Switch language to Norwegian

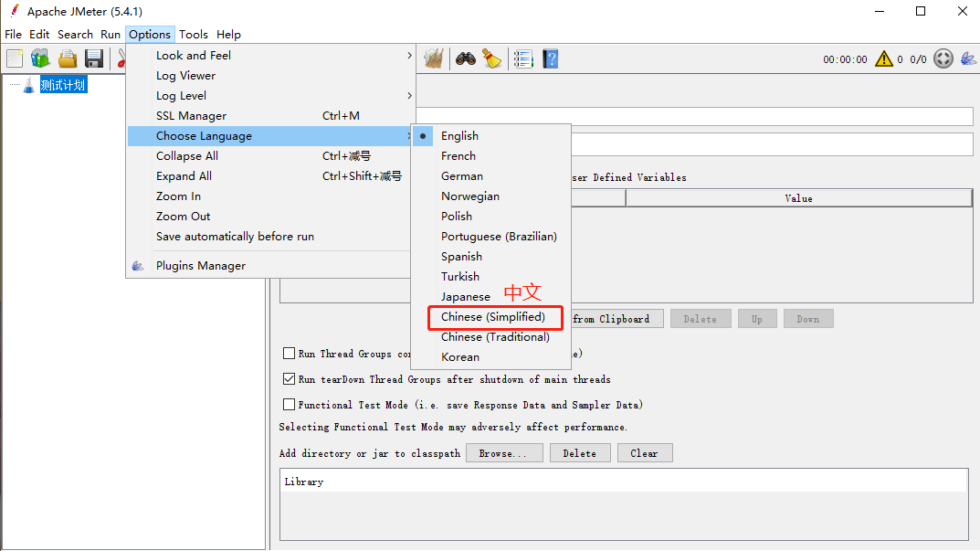490,196
